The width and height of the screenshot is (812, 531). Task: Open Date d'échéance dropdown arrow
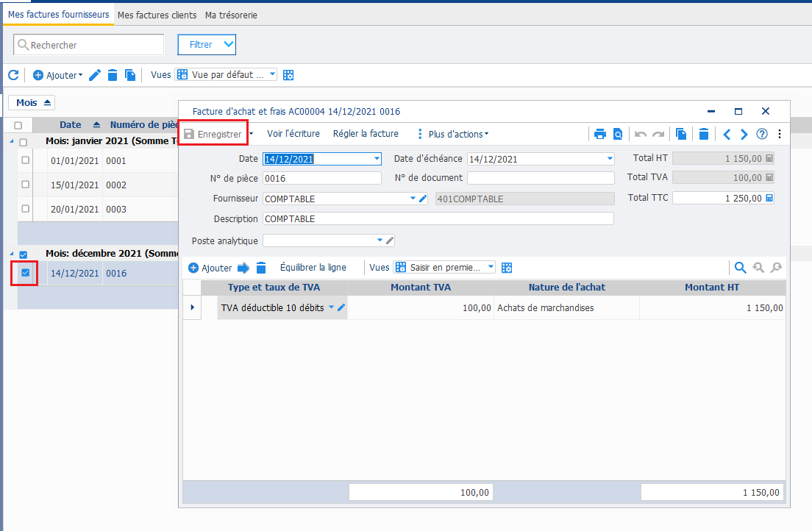[x=610, y=159]
